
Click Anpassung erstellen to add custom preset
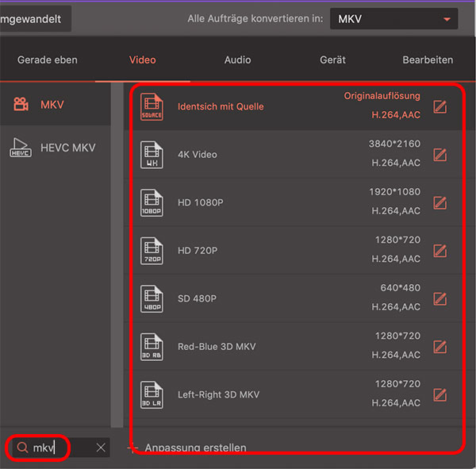[187, 448]
